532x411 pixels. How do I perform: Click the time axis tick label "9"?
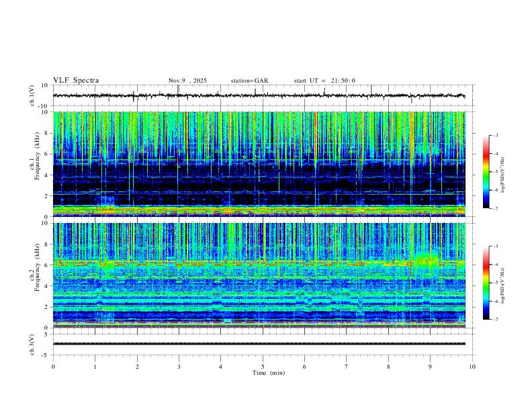click(x=430, y=367)
